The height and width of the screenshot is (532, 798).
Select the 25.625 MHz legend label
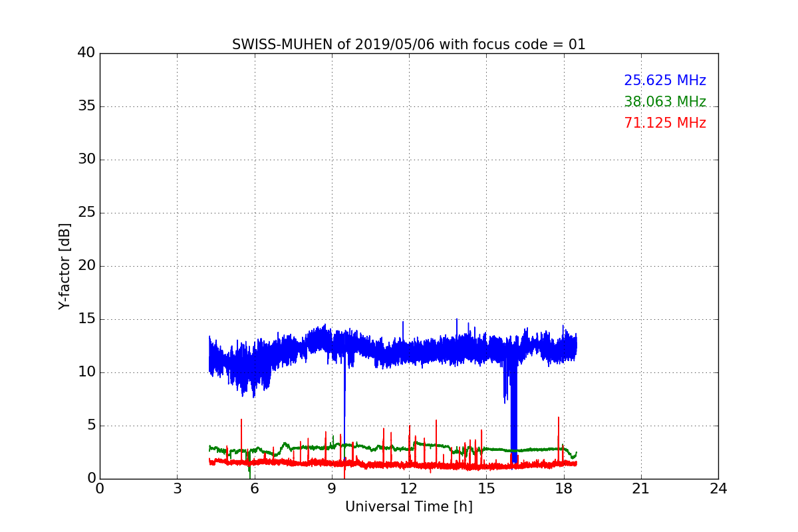point(665,80)
